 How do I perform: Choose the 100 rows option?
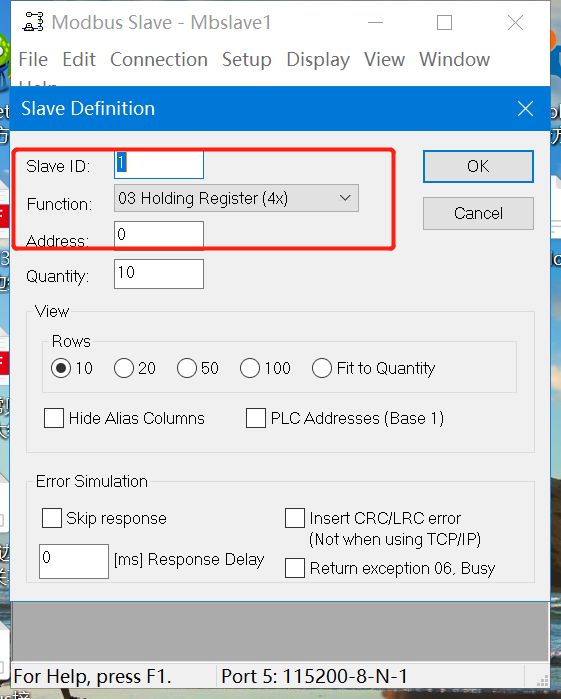250,368
